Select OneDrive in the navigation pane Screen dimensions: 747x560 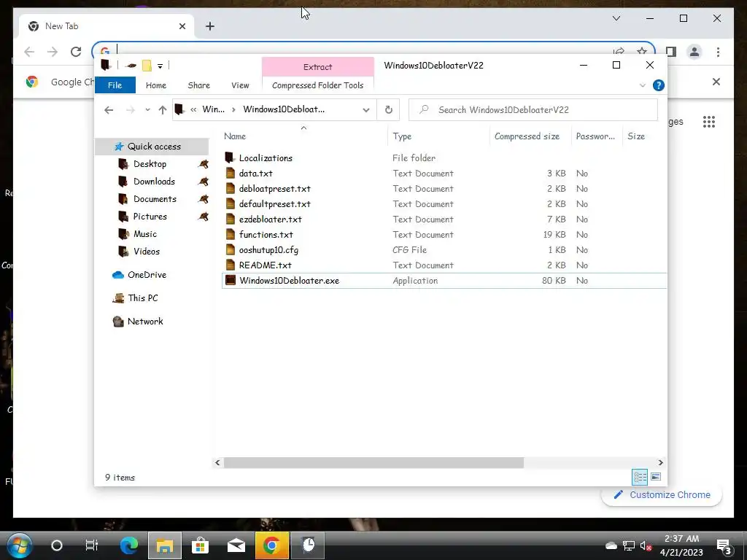[x=147, y=275]
